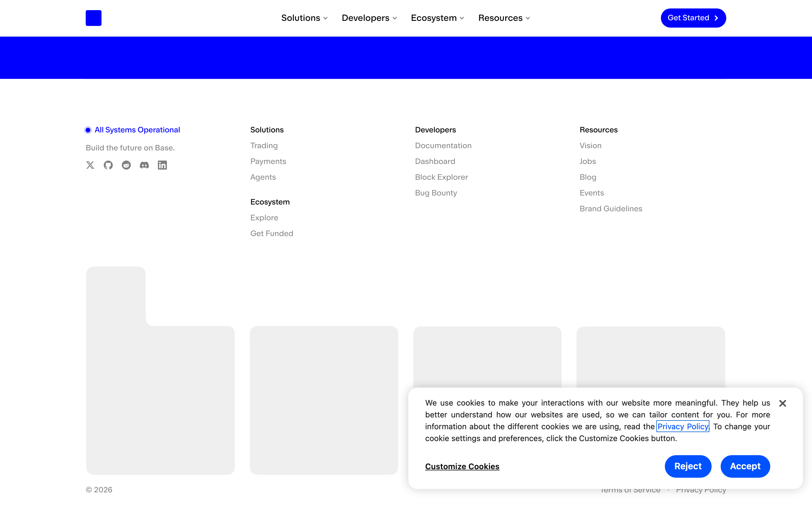Open the Discord social icon
The height and width of the screenshot is (507, 812).
(144, 165)
